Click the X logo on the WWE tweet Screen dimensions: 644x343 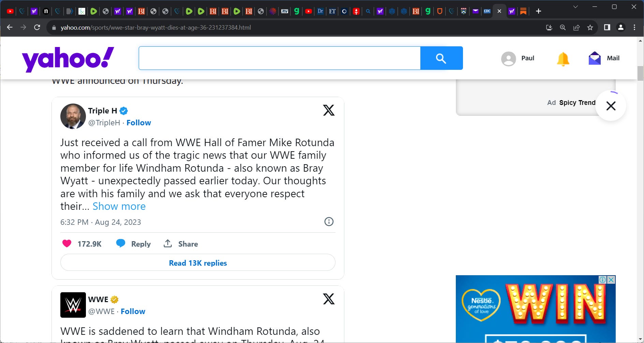[x=329, y=299]
